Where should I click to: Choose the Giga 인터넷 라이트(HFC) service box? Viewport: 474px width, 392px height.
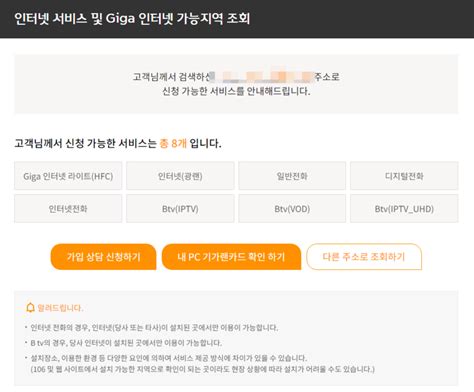(68, 176)
